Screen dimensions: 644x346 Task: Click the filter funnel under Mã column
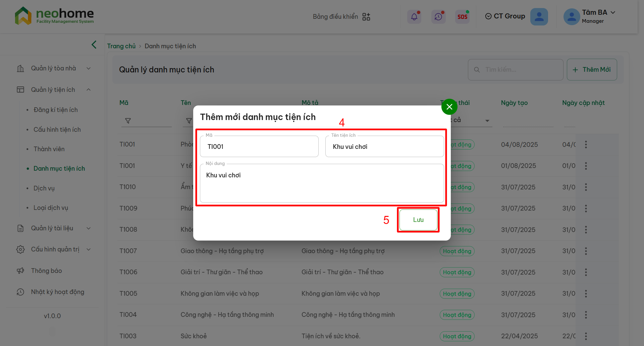[128, 121]
